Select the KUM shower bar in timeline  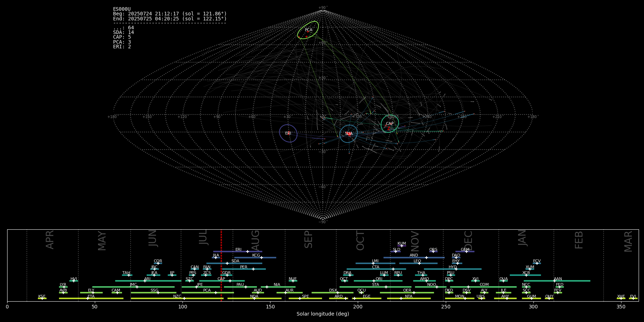click(x=402, y=246)
